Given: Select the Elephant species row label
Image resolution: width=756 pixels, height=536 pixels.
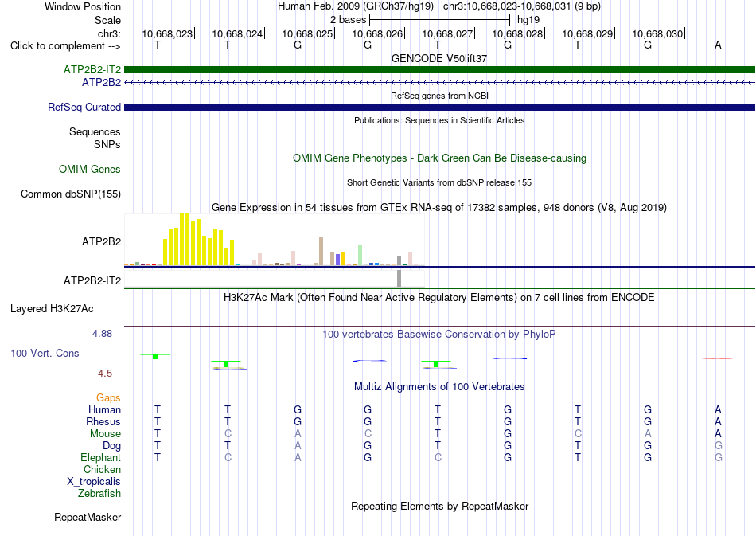Looking at the screenshot, I should tap(100, 457).
